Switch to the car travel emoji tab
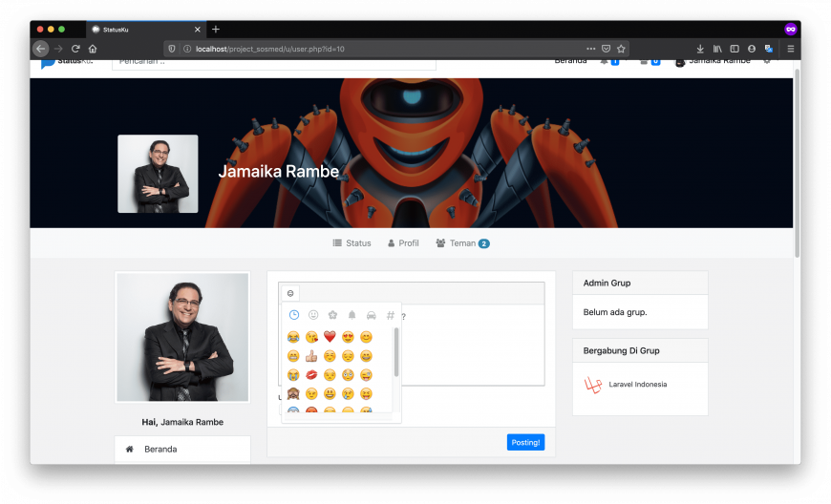The image size is (831, 504). 371,315
